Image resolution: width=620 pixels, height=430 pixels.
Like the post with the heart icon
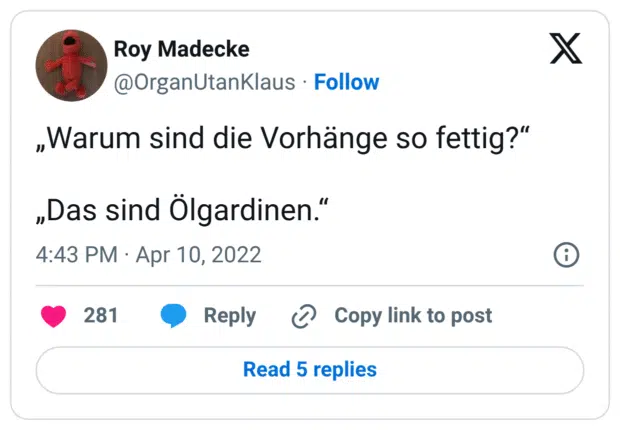[x=52, y=316]
